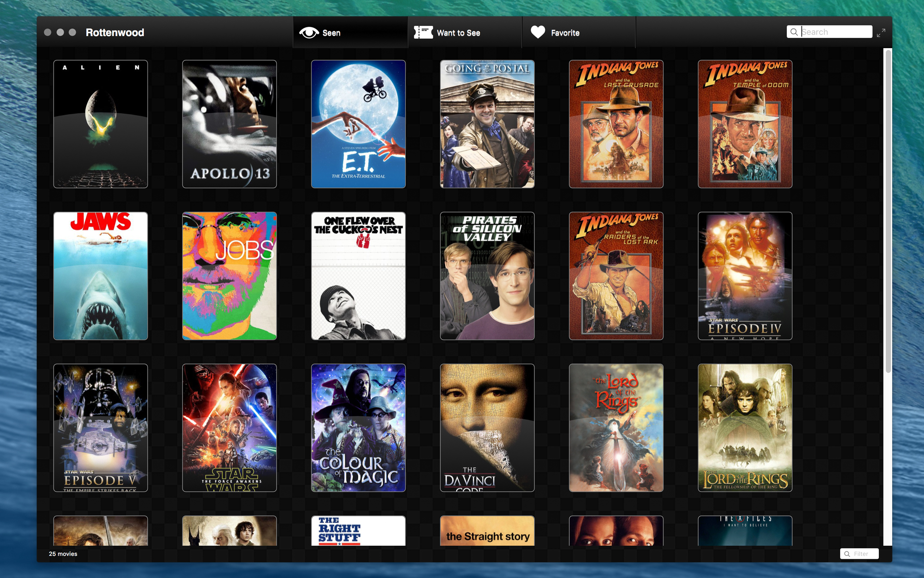Click the magnifier icon in Filter field

847,554
